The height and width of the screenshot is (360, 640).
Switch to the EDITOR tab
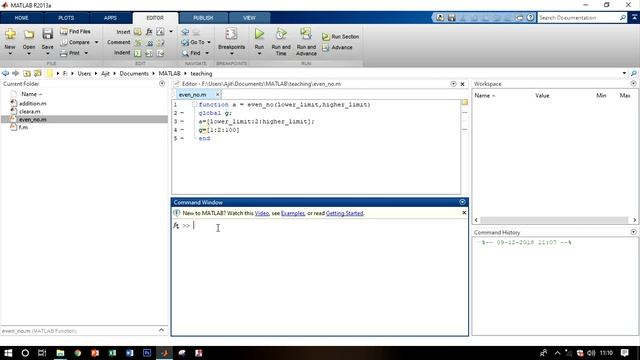(155, 18)
